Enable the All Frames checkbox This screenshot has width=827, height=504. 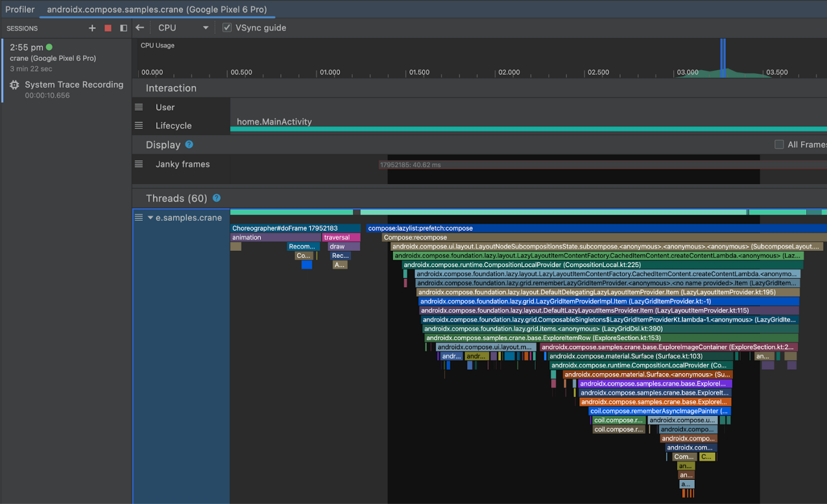pyautogui.click(x=779, y=144)
